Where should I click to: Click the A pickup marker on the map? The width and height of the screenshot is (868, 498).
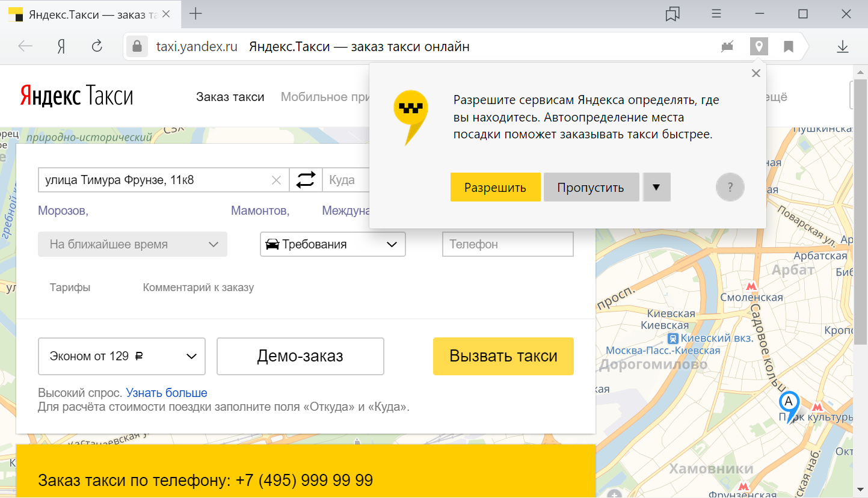(789, 407)
